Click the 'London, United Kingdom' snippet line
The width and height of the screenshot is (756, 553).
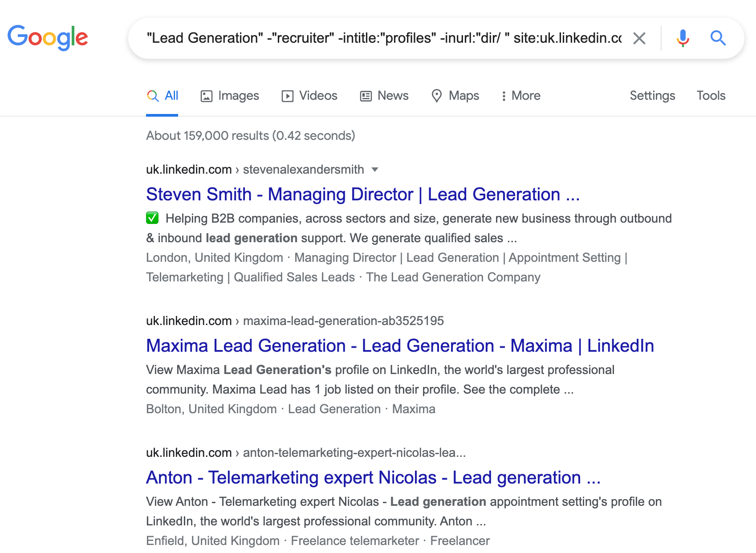[386, 268]
